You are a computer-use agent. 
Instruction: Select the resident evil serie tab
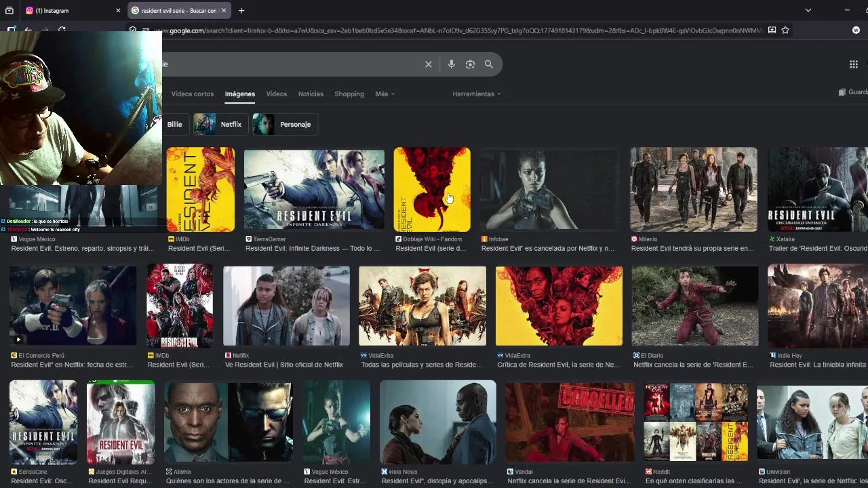(180, 10)
